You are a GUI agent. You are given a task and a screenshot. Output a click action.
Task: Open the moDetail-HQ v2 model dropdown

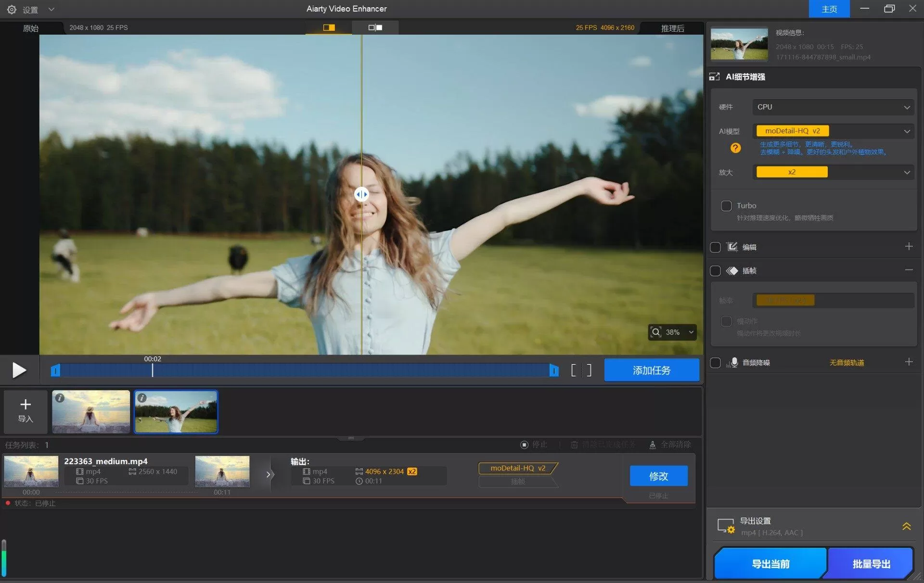(833, 131)
